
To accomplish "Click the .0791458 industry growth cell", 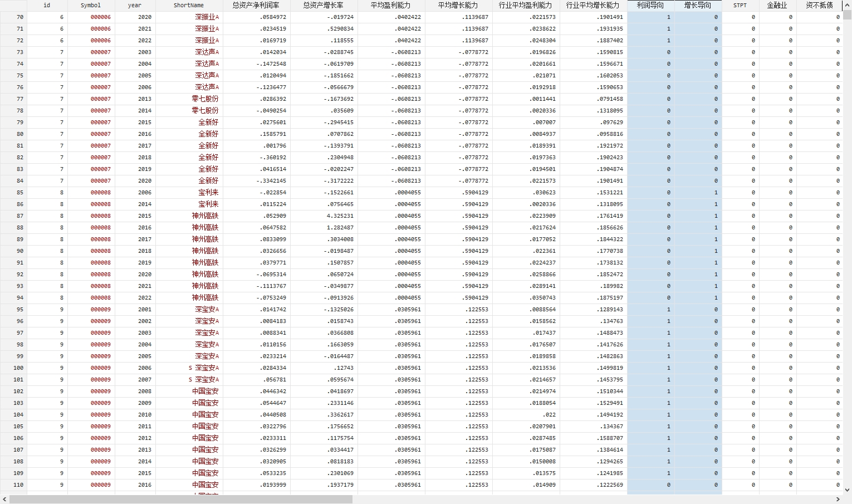I will tap(593, 99).
